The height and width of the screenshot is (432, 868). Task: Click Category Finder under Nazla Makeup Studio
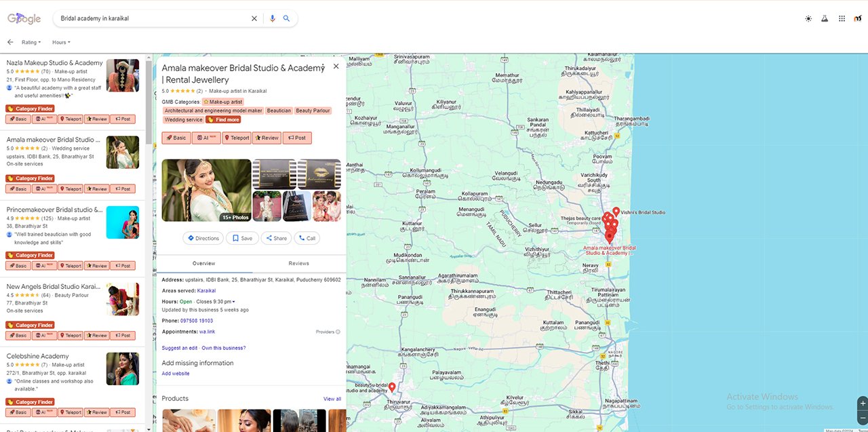click(x=30, y=109)
